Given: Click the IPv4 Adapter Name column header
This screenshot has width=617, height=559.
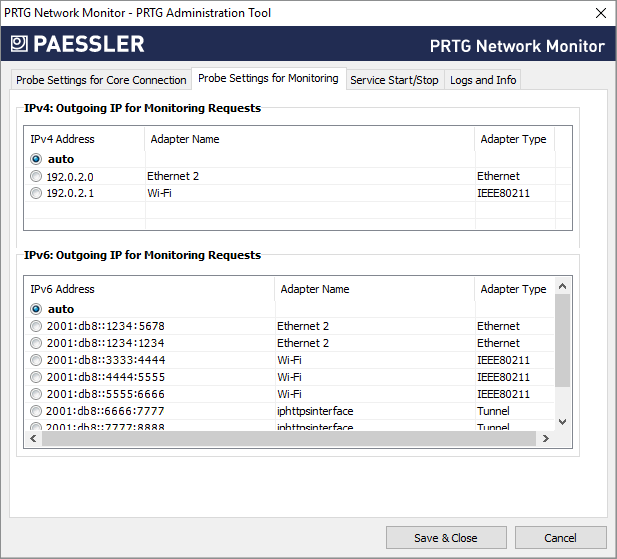Looking at the screenshot, I should pos(185,139).
